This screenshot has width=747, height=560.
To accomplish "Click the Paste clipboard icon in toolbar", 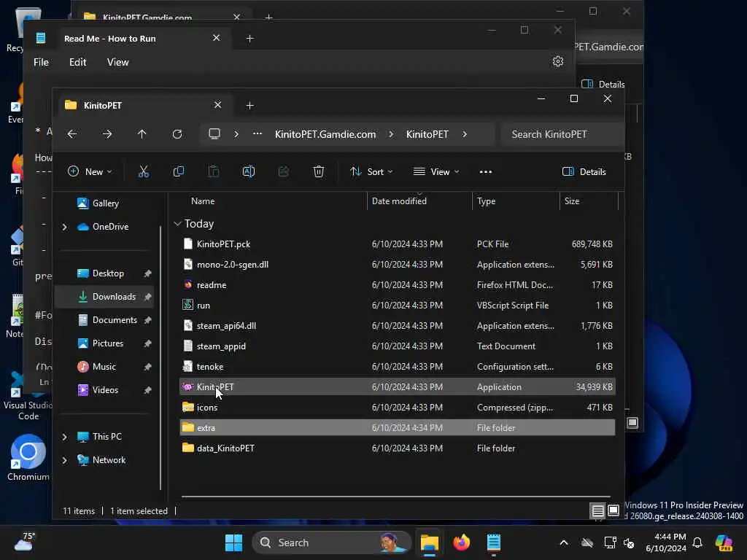I will coord(214,172).
